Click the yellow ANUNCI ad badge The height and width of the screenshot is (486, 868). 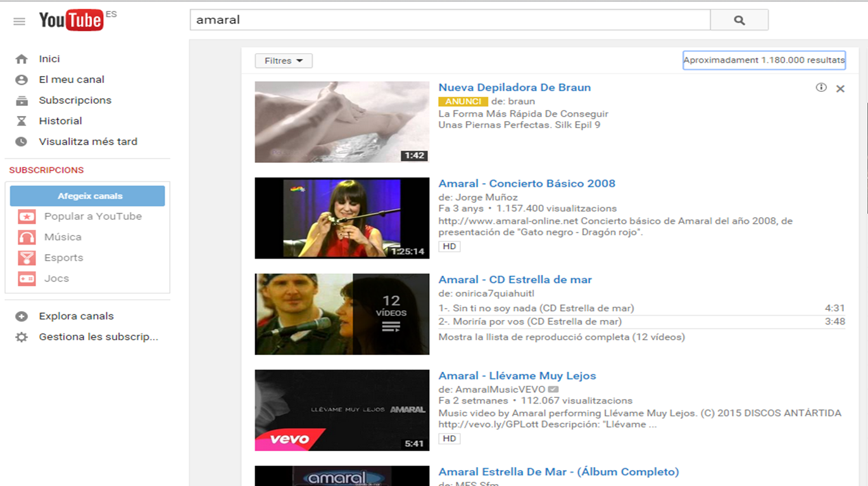(x=463, y=101)
